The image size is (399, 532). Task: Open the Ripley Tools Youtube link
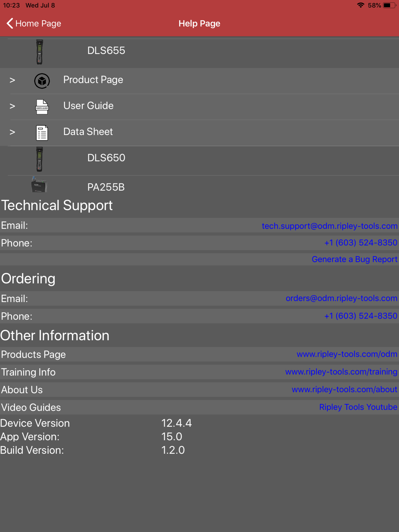[x=358, y=407]
